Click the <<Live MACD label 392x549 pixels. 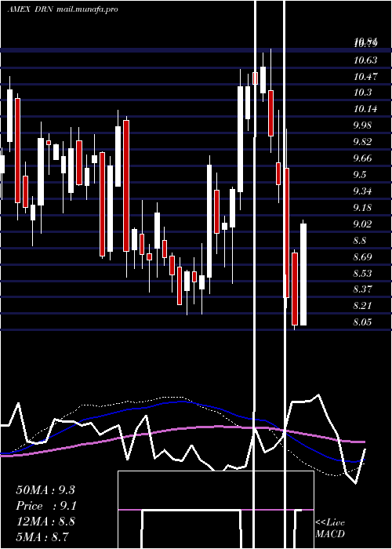point(330,528)
